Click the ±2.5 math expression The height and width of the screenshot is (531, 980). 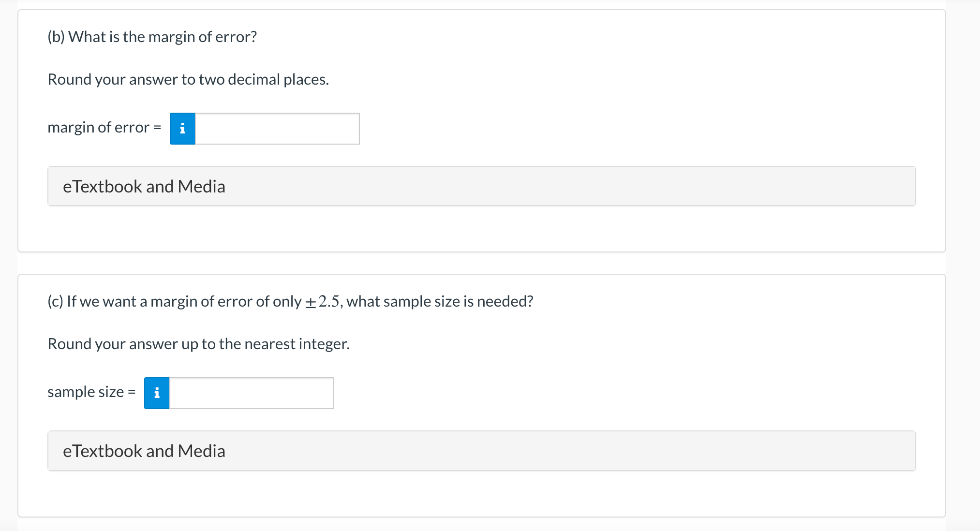click(323, 302)
